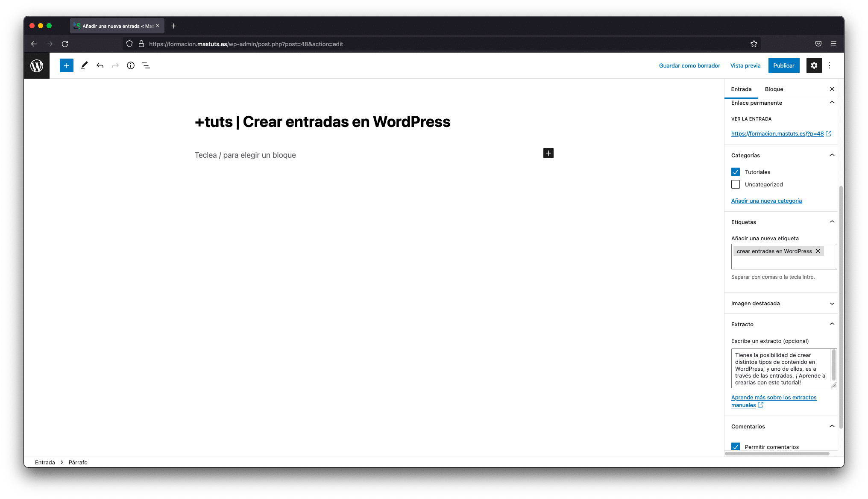Viewport: 868px width, 499px height.
Task: Select the Entrada sidebar tab
Action: [x=741, y=89]
